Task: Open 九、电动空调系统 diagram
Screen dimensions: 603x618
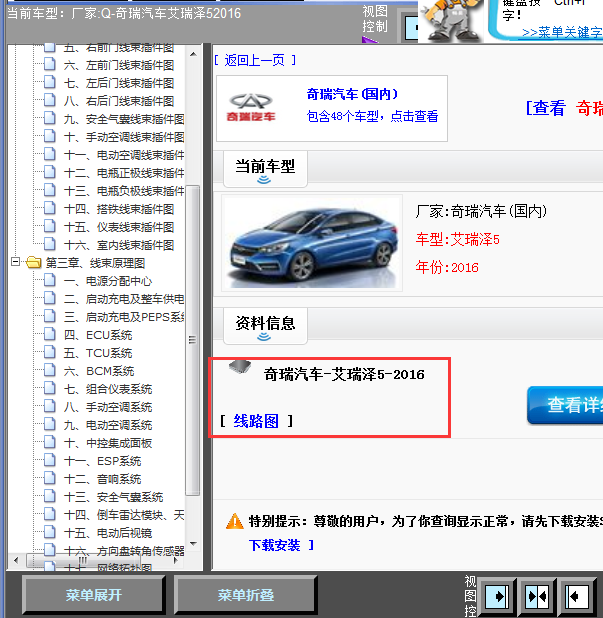Action: [108, 425]
